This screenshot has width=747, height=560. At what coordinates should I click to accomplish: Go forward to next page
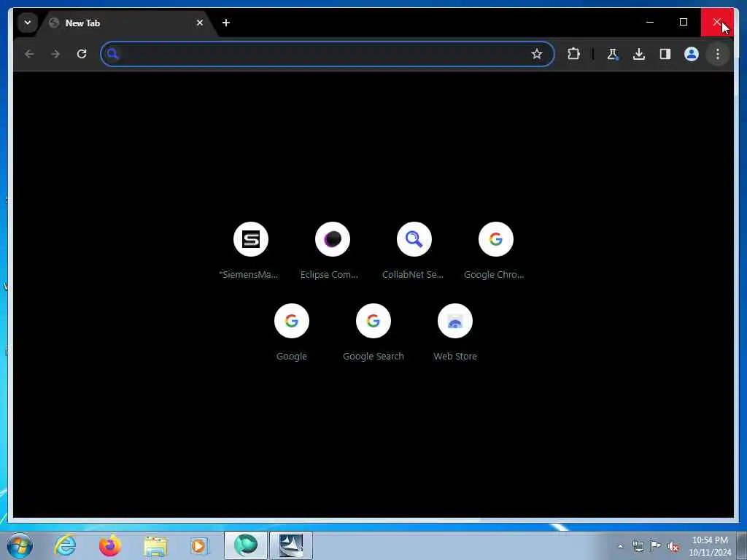[55, 54]
